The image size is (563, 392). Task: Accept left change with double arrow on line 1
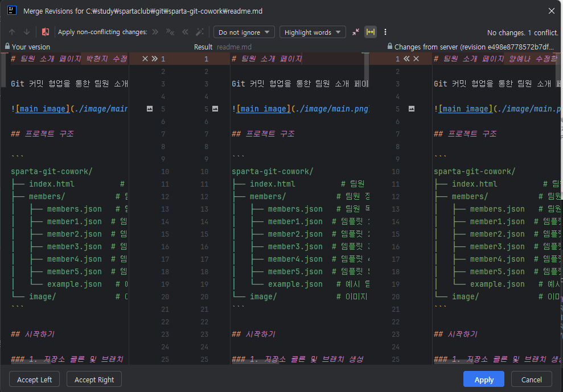[x=154, y=59]
